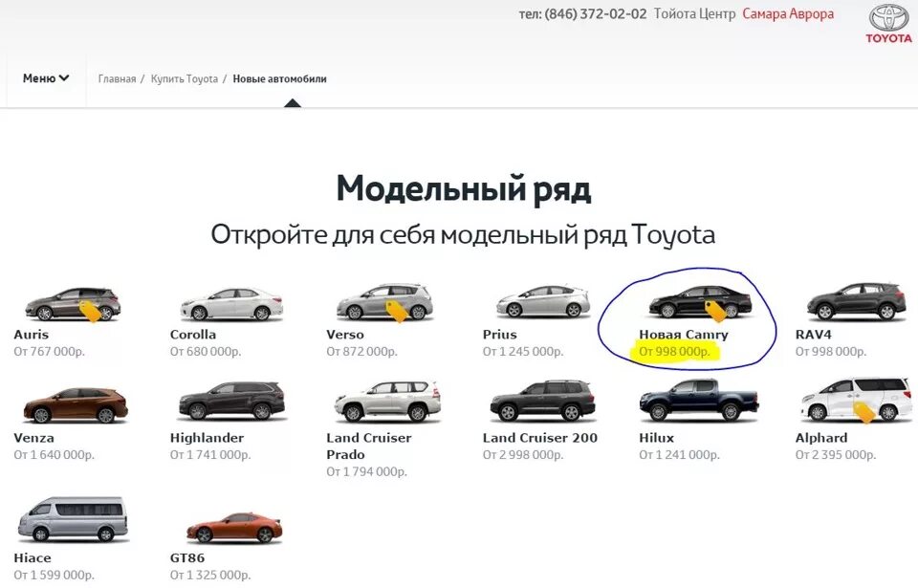
Task: Select the Hilux model name
Action: click(656, 438)
